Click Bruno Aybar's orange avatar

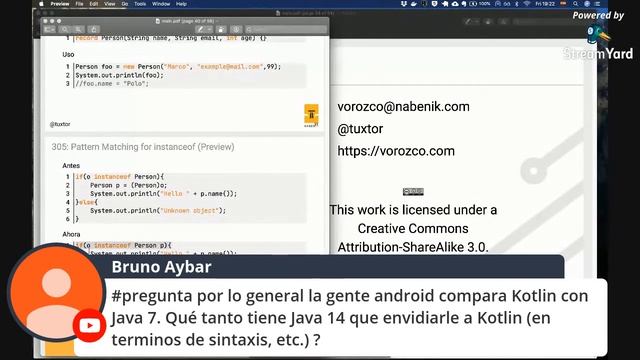[x=56, y=292]
